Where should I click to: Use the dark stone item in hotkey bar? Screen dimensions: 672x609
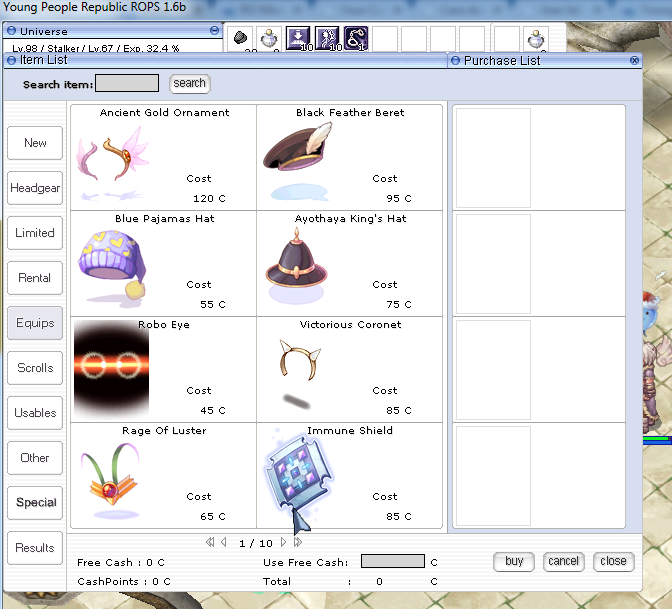[240, 38]
